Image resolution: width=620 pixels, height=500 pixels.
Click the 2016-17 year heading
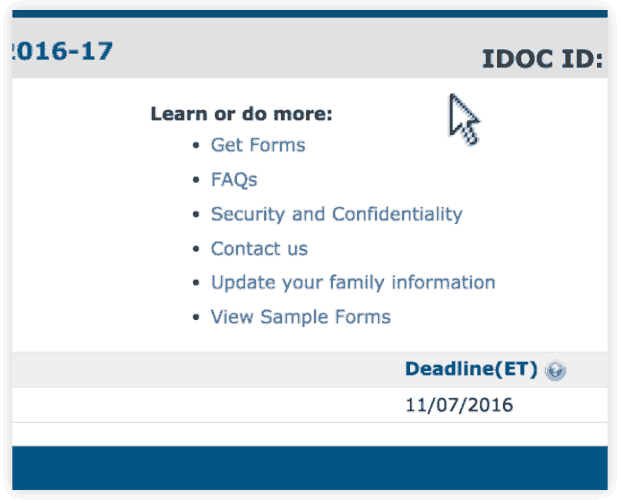click(x=62, y=50)
